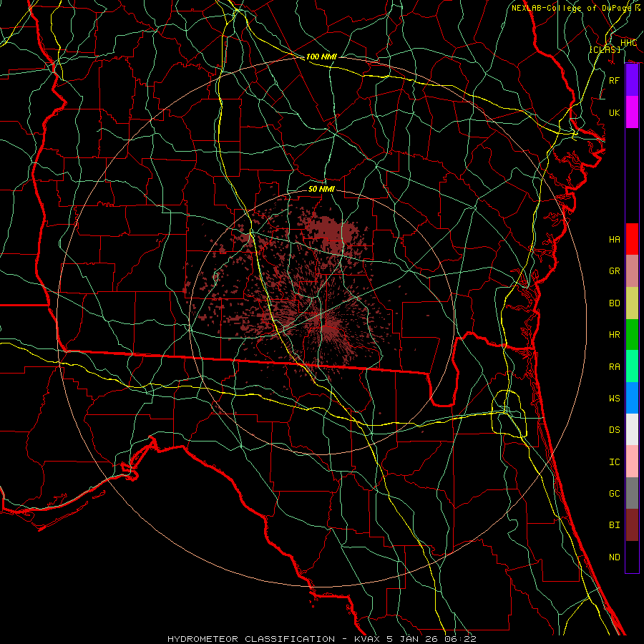Screen dimensions: 644x644
Task: Click the HYDROMETEOR CLASSIFICATION caption text
Action: point(251,639)
